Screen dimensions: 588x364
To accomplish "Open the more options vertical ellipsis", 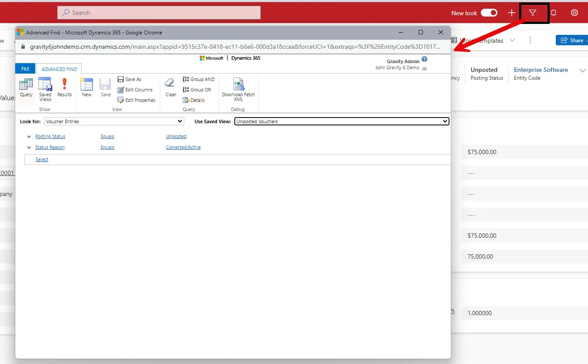I will (x=531, y=40).
